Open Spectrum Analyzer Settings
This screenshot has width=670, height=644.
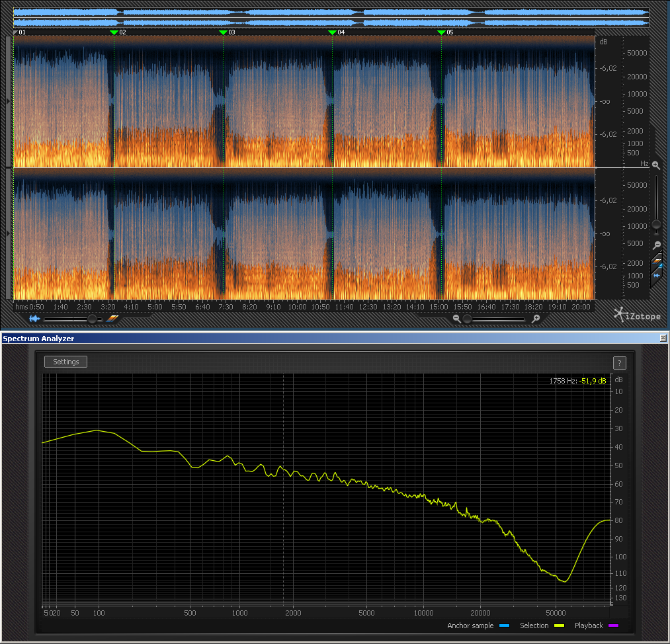point(65,362)
